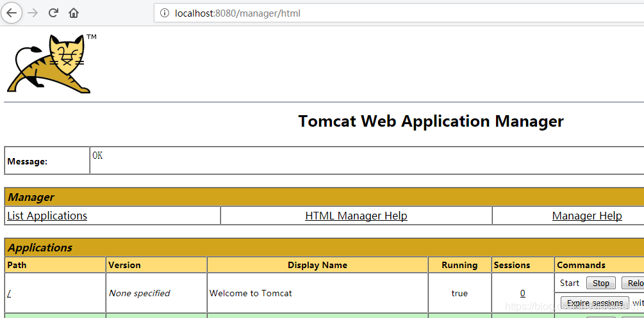Click the "Message:" label cell
Screen dimensions: 644x318
click(47, 161)
